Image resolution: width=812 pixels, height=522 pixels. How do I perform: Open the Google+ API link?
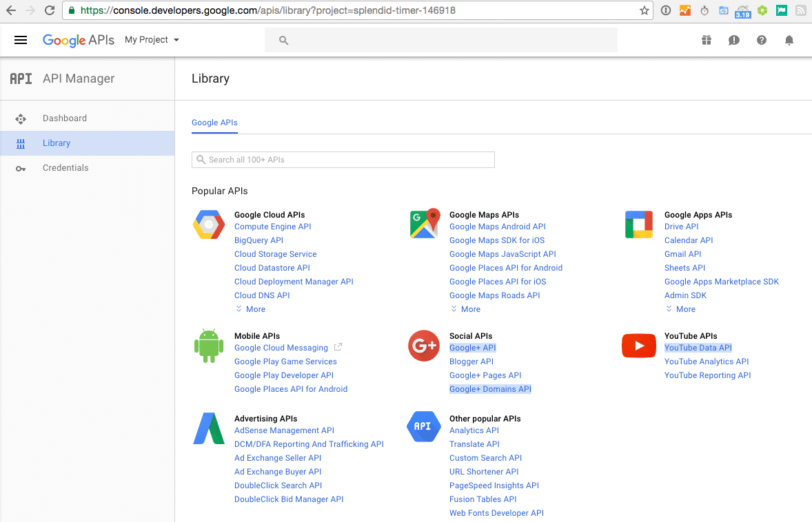(472, 348)
